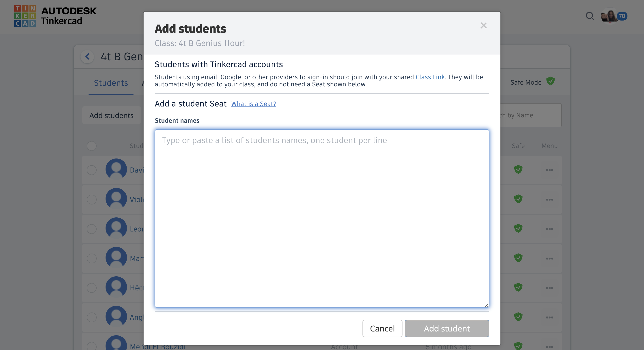Toggle the select-all students checkbox
The height and width of the screenshot is (350, 644).
tap(92, 146)
